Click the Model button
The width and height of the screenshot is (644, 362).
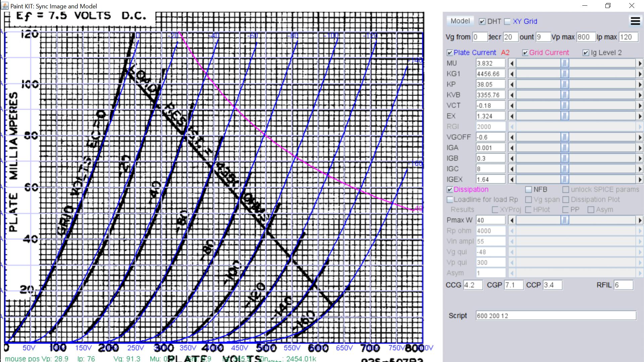pos(460,21)
